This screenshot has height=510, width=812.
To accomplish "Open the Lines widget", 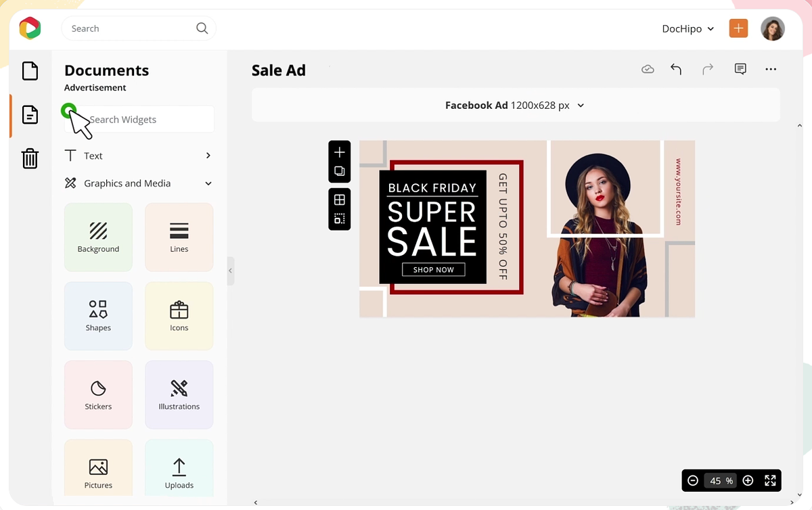I will pos(179,237).
